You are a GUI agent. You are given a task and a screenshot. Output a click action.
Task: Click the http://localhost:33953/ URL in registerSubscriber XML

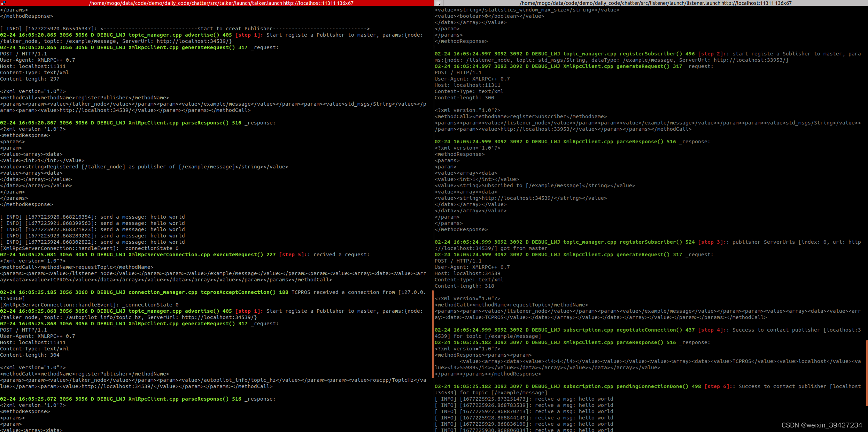tap(536, 129)
